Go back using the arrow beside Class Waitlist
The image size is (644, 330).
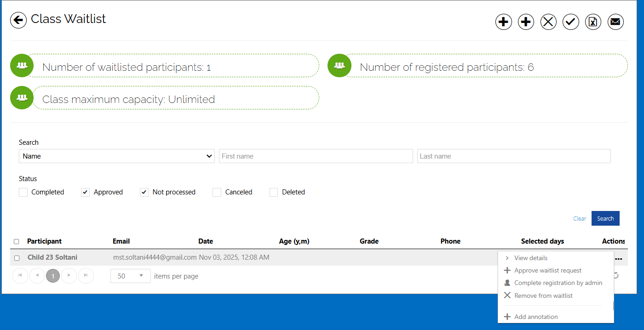pos(18,20)
